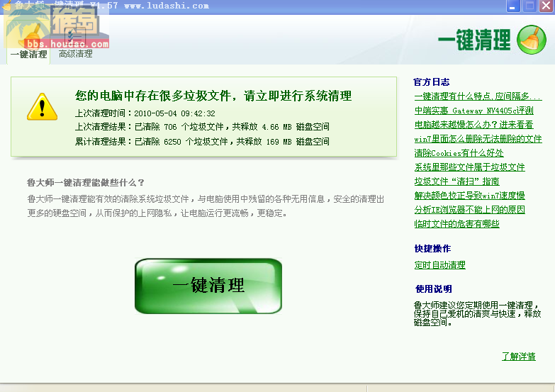
Task: Open link win7里面怎么删除无法删除的文件
Action: click(478, 139)
